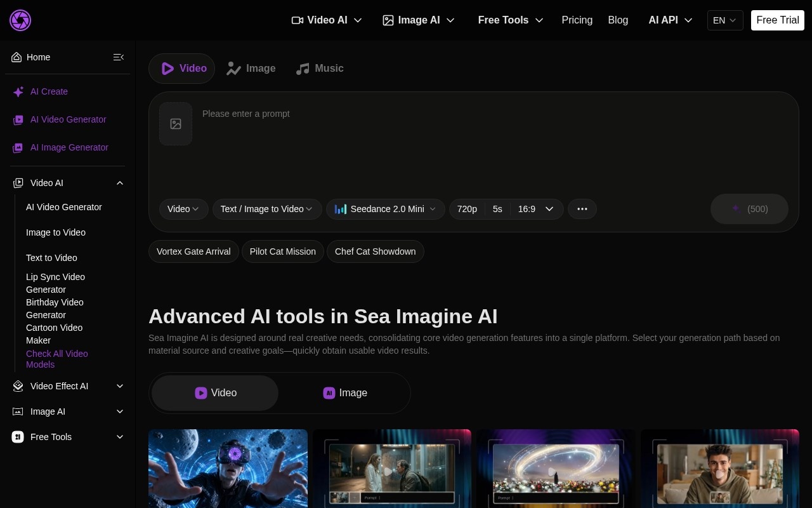
Task: Click the AI Image Generator purple icon
Action: coord(18,147)
